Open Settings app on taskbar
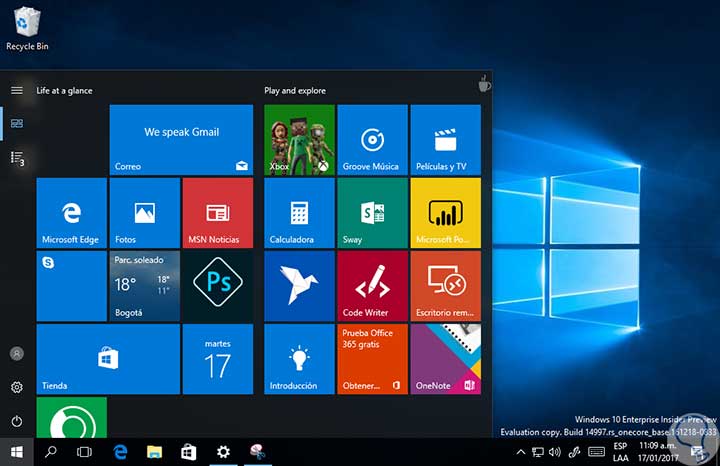 (x=223, y=452)
